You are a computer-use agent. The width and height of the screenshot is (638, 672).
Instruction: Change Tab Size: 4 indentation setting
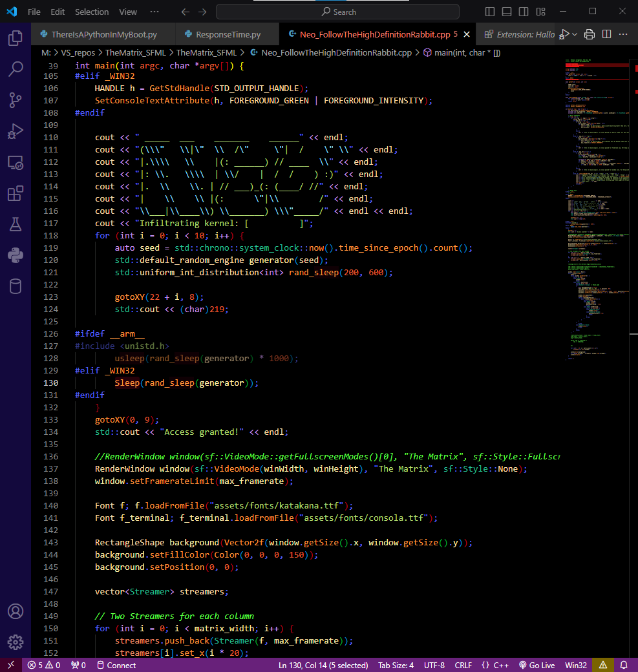pyautogui.click(x=396, y=665)
